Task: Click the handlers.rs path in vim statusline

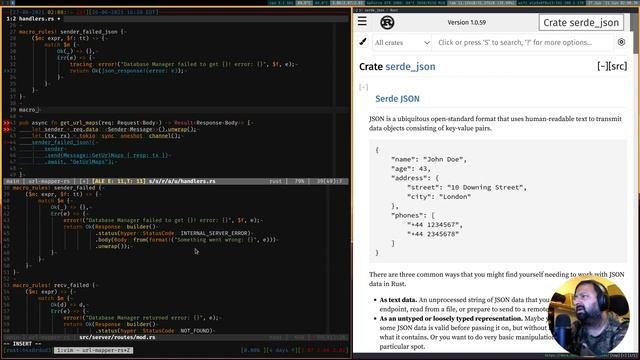Action: (x=182, y=181)
